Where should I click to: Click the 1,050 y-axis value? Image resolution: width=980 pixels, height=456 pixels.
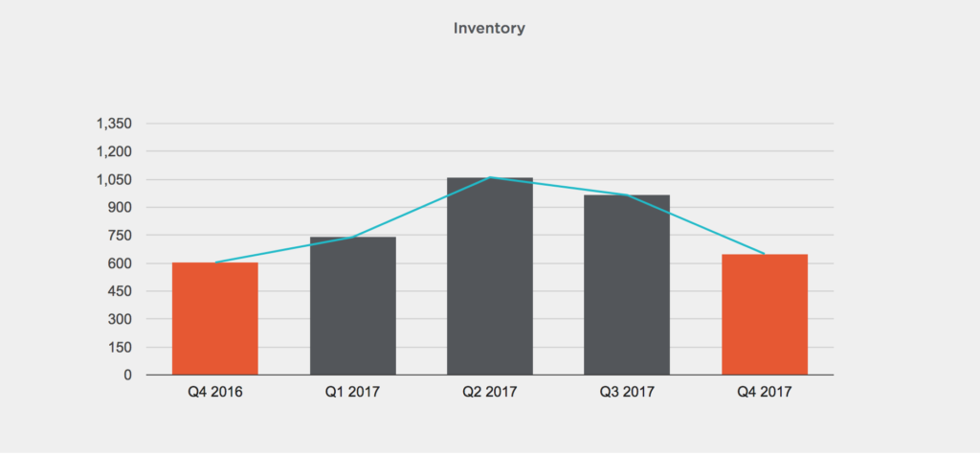(x=115, y=179)
